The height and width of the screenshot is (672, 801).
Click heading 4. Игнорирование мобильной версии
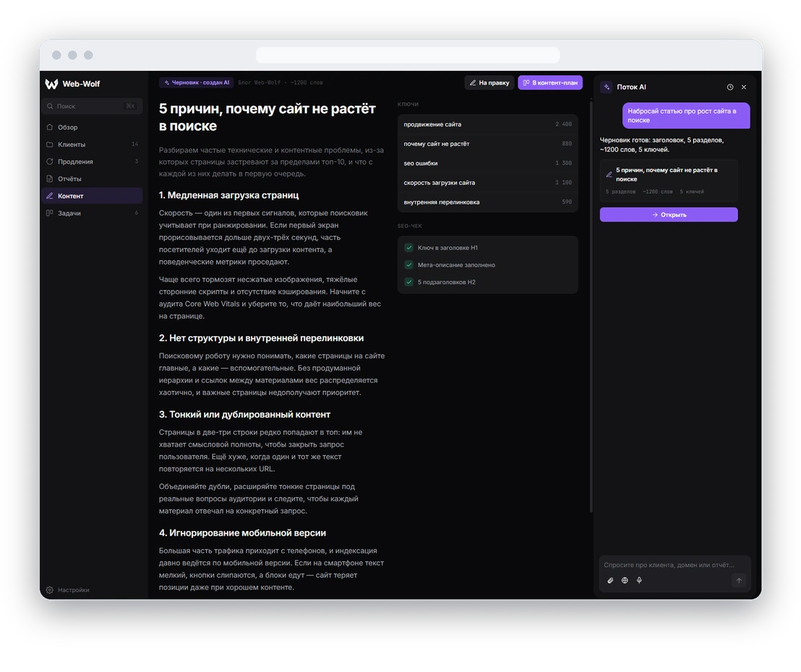tap(242, 533)
